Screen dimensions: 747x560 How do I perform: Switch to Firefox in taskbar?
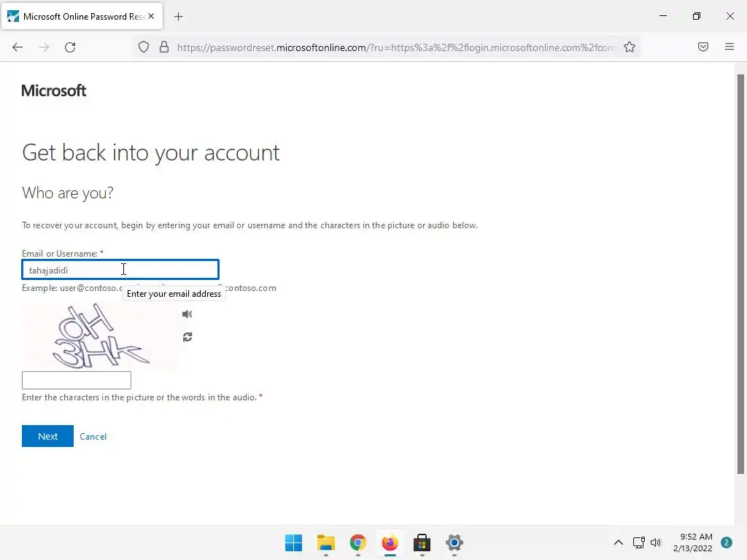(x=390, y=542)
